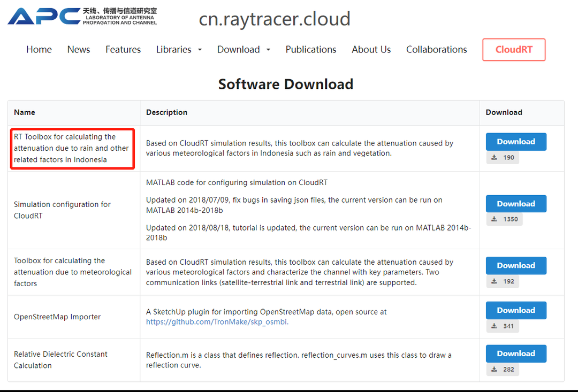The width and height of the screenshot is (578, 392).
Task: Open the Publications page
Action: [x=311, y=49]
